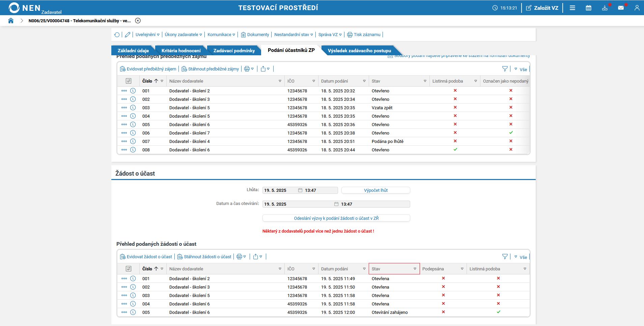
Task: Expand Nestandardní stav menu
Action: click(x=293, y=35)
